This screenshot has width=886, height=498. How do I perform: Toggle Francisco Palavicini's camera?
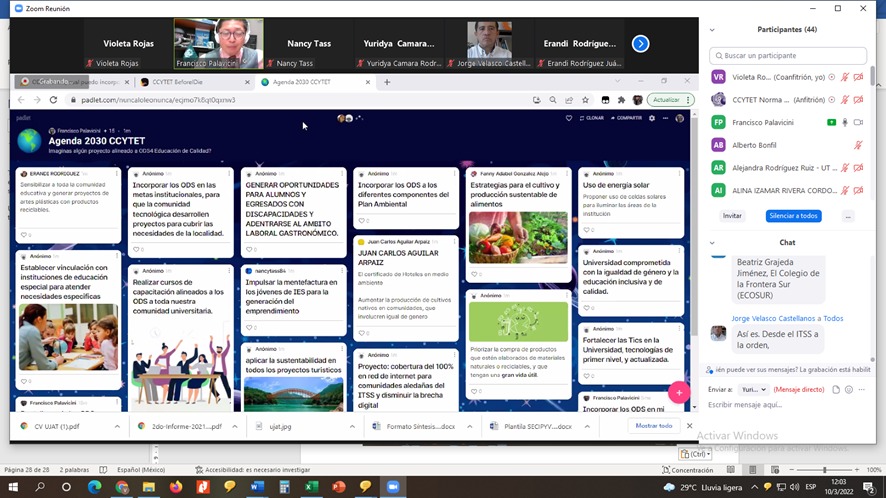point(858,122)
